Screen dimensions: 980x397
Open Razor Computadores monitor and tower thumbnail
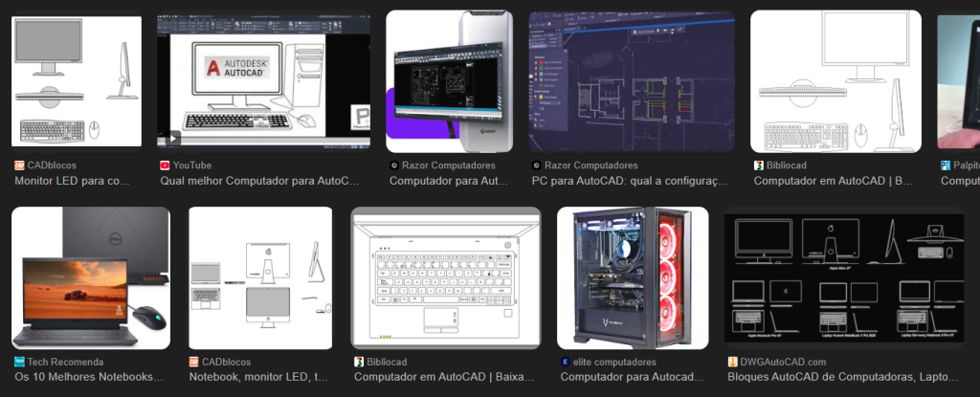(450, 81)
